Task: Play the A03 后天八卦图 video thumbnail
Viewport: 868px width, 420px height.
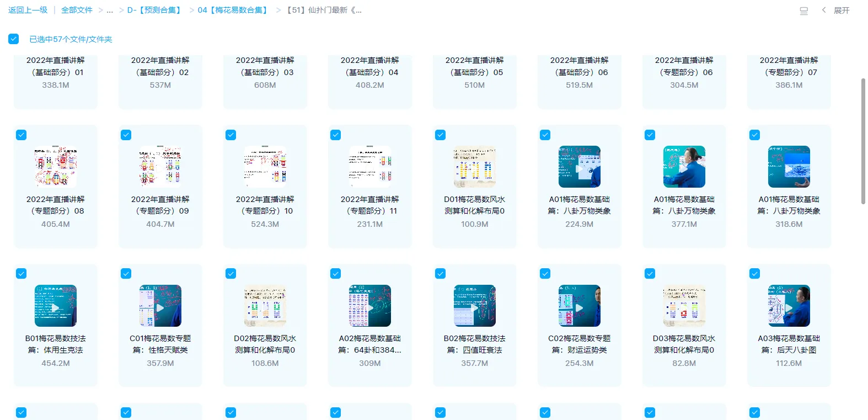Action: (789, 306)
